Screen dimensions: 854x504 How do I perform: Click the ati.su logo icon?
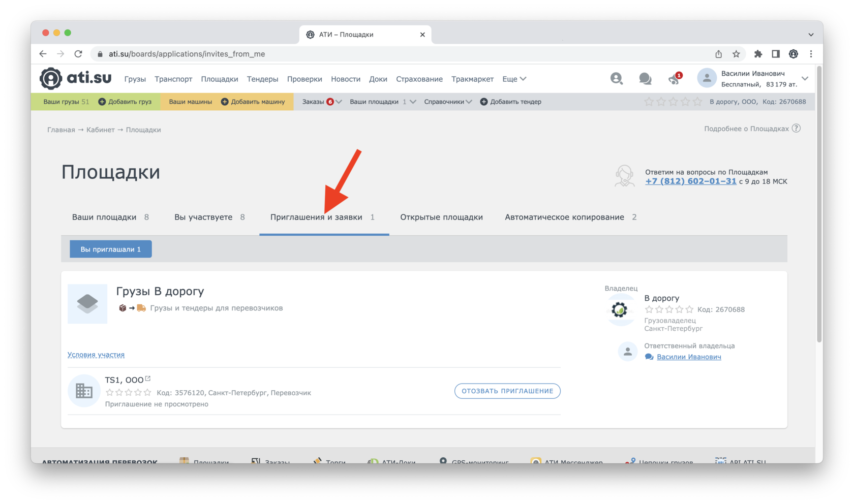(51, 78)
